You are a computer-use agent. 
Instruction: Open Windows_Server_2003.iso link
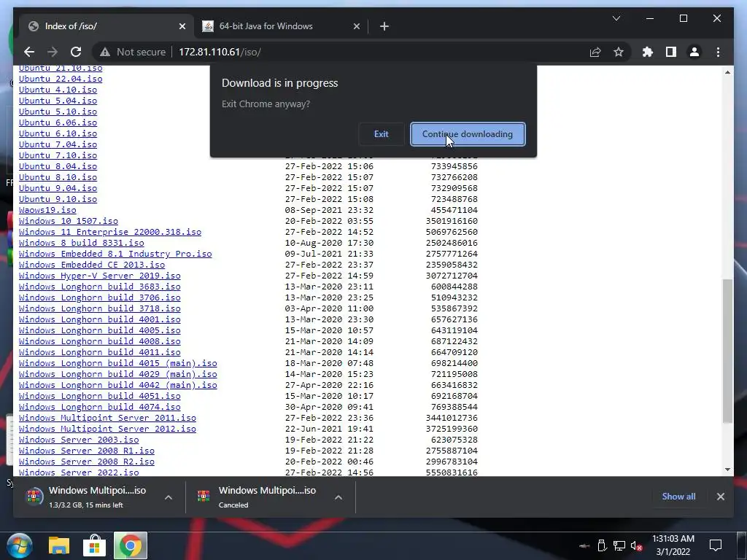(79, 440)
